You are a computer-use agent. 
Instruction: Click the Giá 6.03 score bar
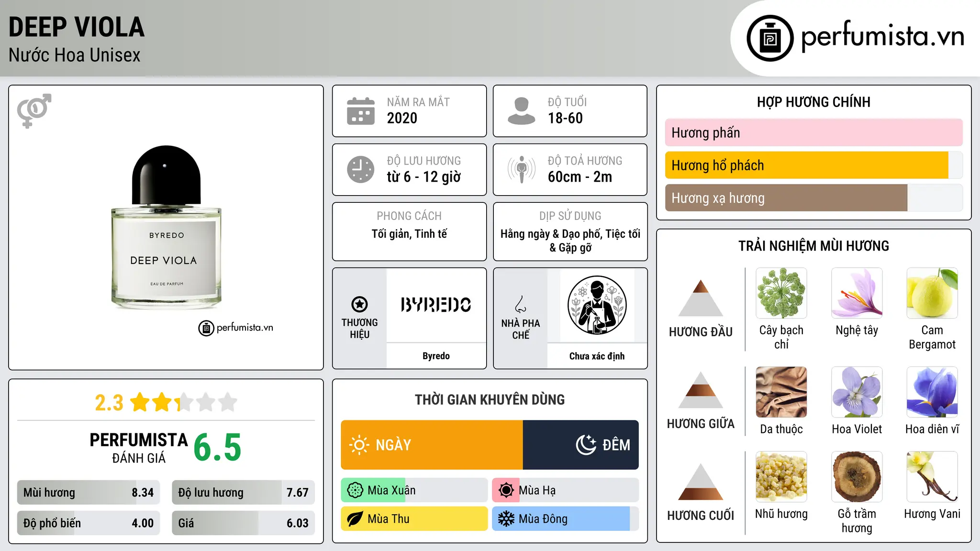(x=243, y=523)
